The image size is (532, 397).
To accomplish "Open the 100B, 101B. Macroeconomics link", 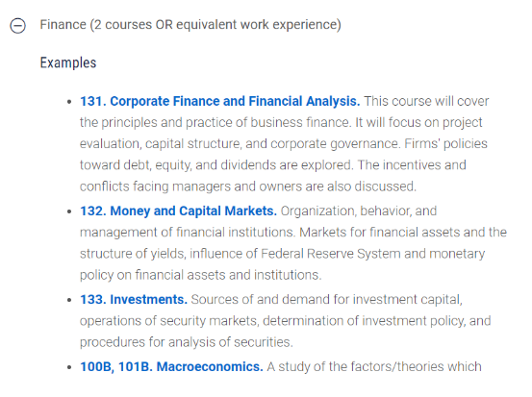I will 171,366.
